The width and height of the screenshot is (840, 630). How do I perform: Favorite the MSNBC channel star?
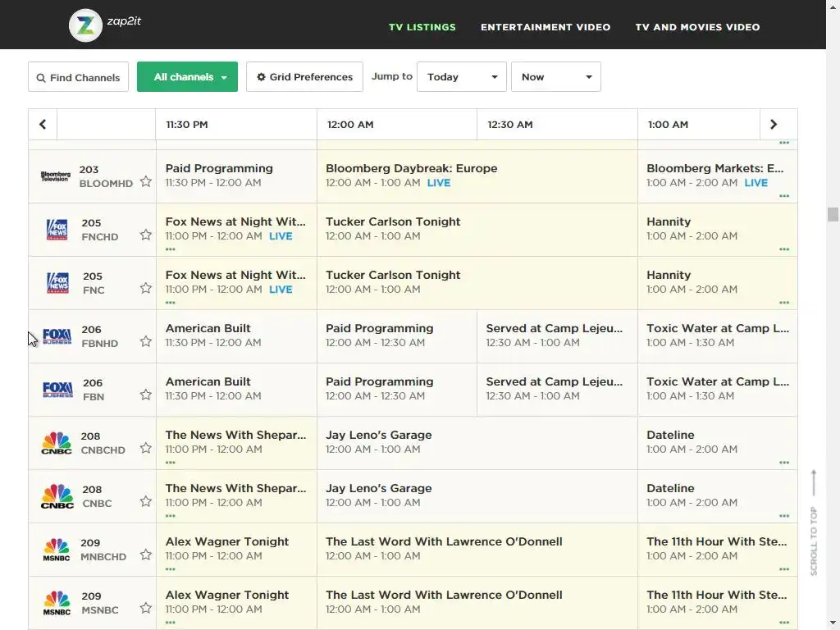point(146,608)
